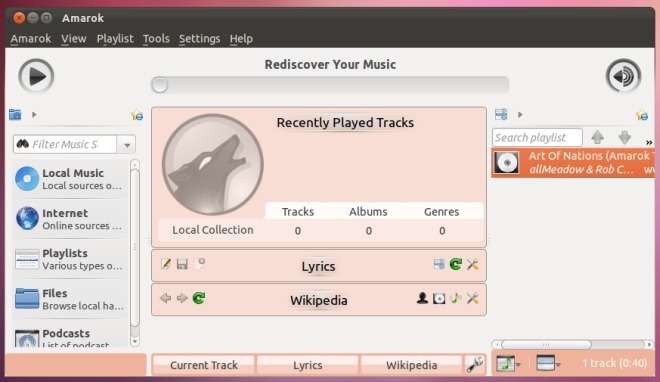The width and height of the screenshot is (660, 382).
Task: Click the lyrics close edit icon
Action: coord(199,264)
